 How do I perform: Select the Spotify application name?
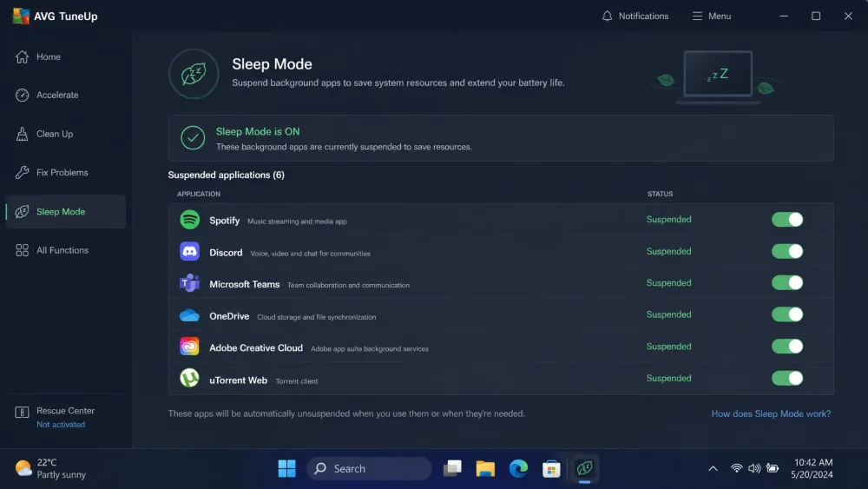[x=224, y=221]
